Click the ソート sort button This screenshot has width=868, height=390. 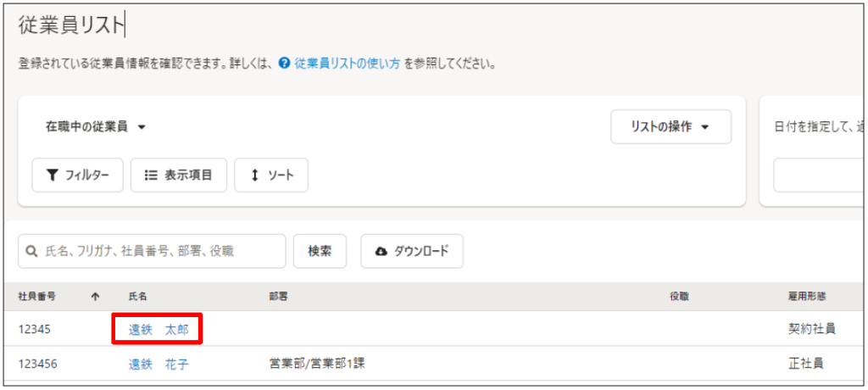coord(271,175)
